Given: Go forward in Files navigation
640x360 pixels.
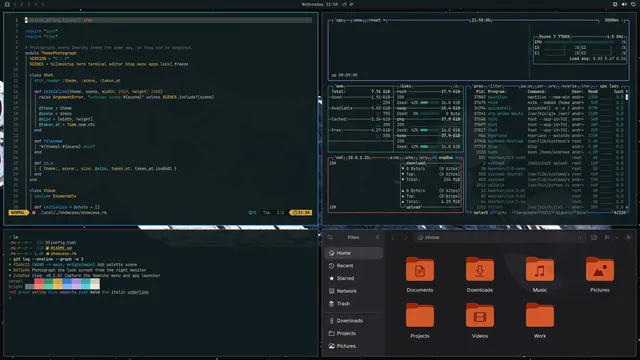Looking at the screenshot, I should 405,237.
